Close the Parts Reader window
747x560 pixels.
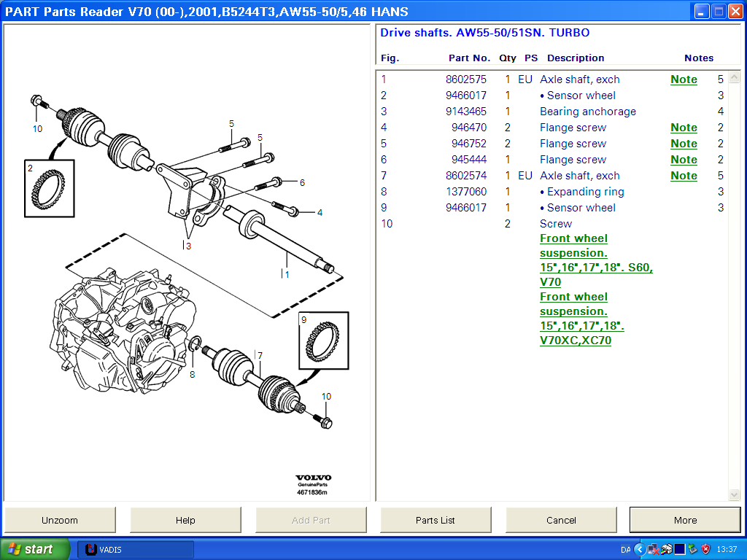point(735,12)
